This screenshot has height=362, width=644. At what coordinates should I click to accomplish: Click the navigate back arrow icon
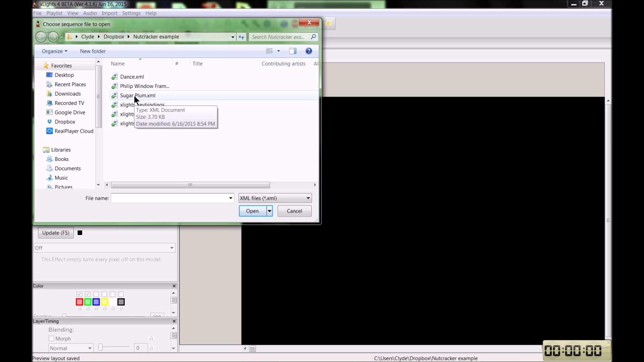tap(41, 37)
